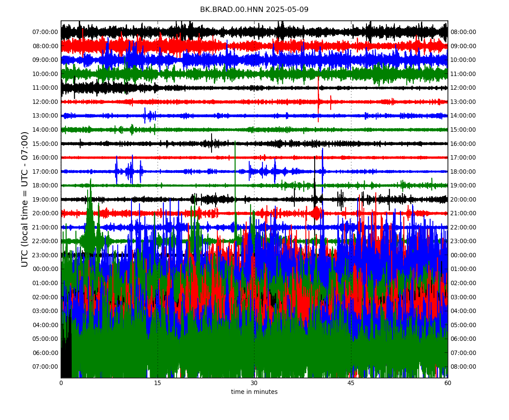Select 11:00:00 on the left axis

[46, 88]
